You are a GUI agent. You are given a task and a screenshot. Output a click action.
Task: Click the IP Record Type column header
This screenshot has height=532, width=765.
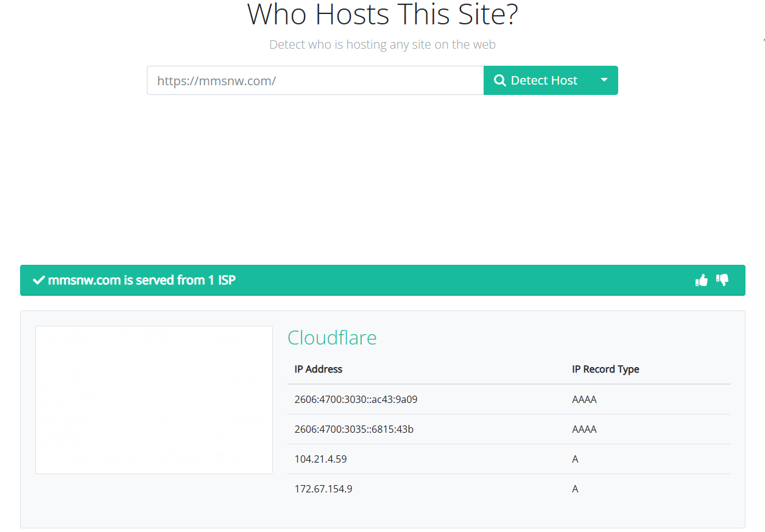click(605, 369)
